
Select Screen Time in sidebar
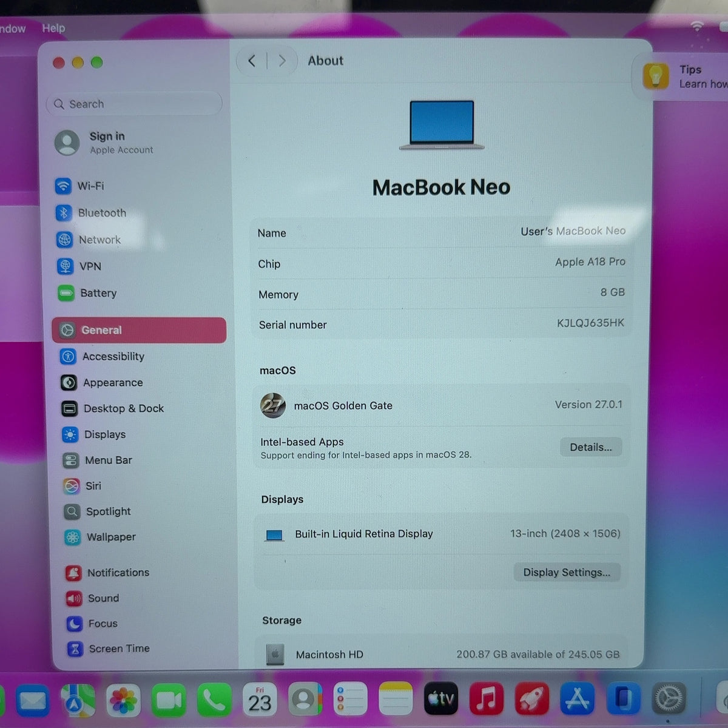click(109, 649)
